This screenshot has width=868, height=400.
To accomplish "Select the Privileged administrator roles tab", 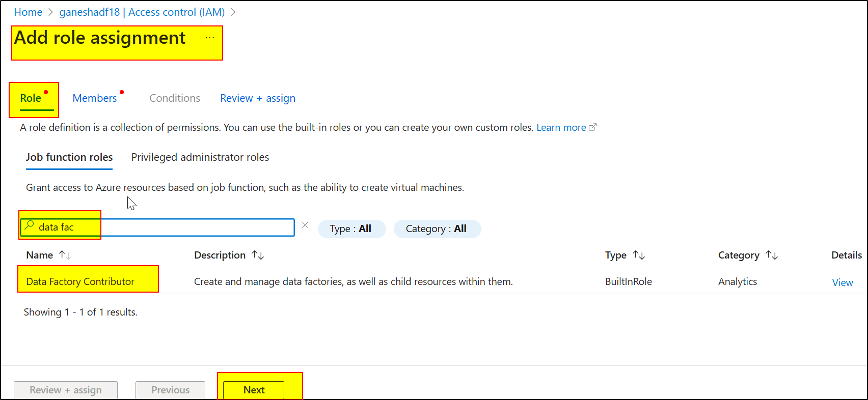I will [200, 157].
